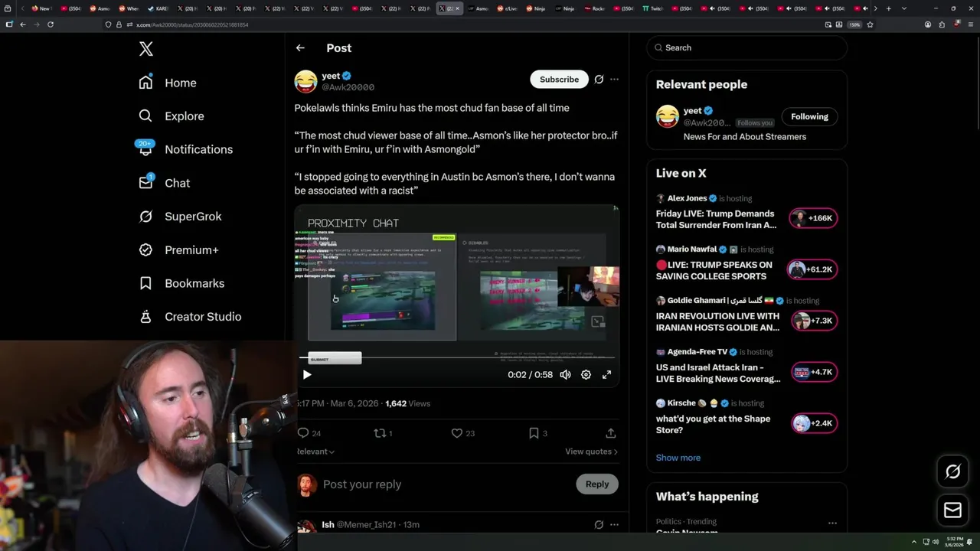
Task: Bookmark the post
Action: tap(534, 433)
